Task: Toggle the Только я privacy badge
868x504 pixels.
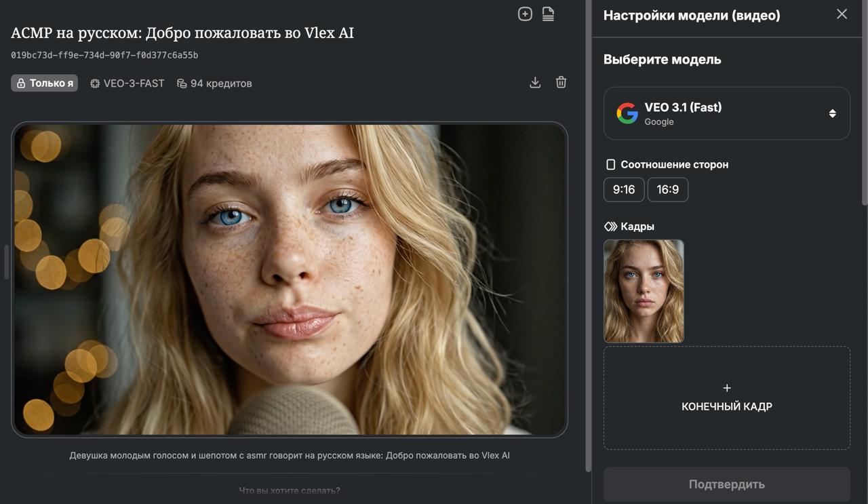Action: tap(43, 82)
